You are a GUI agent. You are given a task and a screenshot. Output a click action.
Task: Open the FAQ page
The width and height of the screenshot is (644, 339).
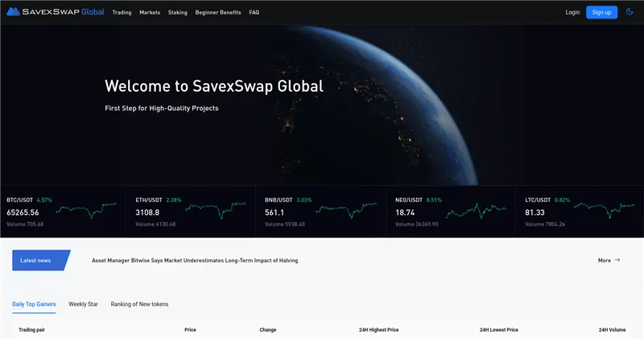coord(254,12)
